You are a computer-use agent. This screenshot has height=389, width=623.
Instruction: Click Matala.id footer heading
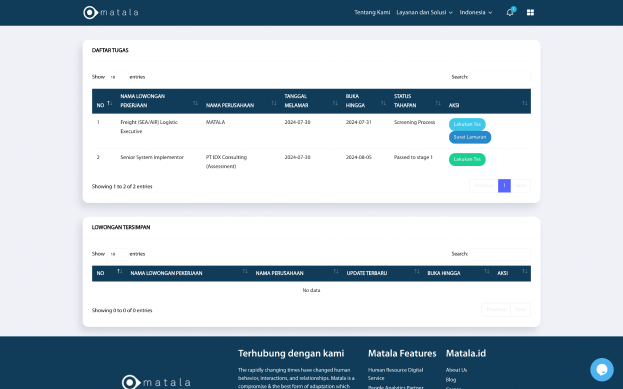tap(466, 353)
